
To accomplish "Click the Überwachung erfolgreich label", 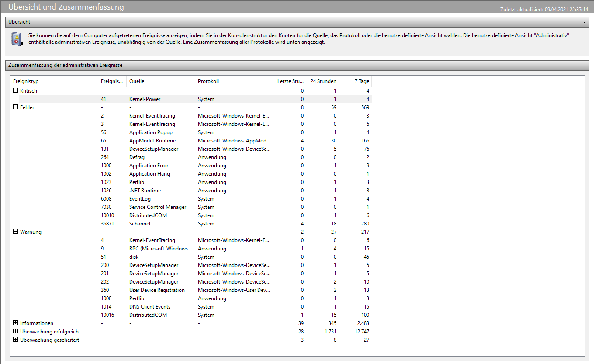I will 49,332.
